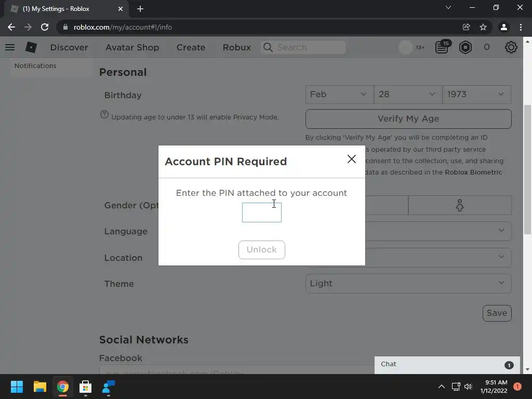Select the My Settings - Roblox tab
This screenshot has width=532, height=399.
(67, 9)
